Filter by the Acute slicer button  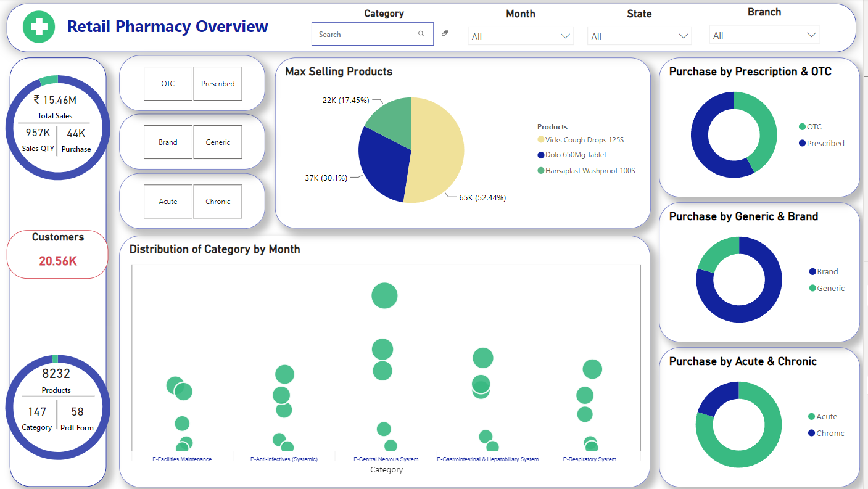click(x=168, y=202)
